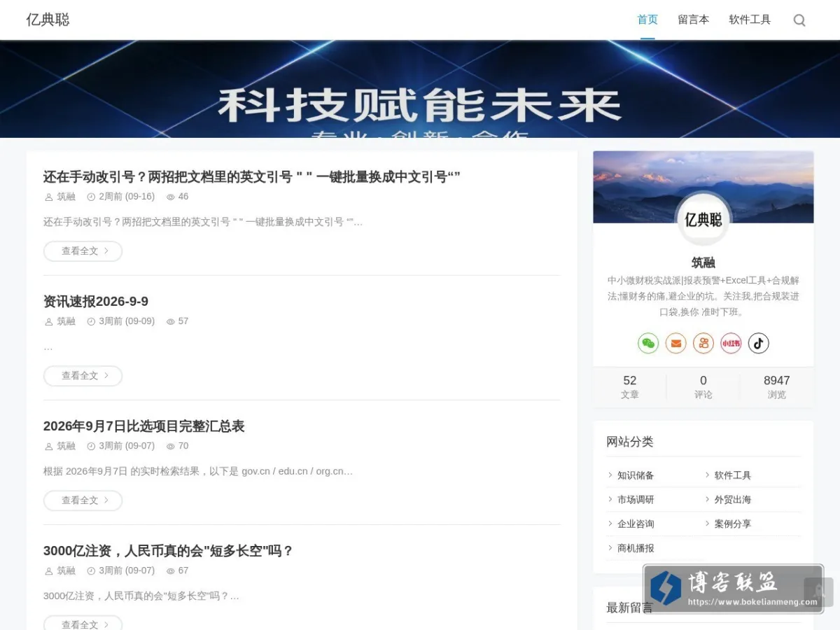Click the 科技赋能未来 banner image
The height and width of the screenshot is (630, 840).
tap(420, 89)
